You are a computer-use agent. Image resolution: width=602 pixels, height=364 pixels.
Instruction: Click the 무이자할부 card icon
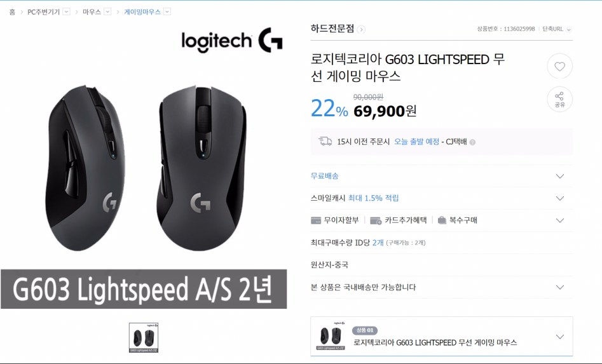(315, 220)
